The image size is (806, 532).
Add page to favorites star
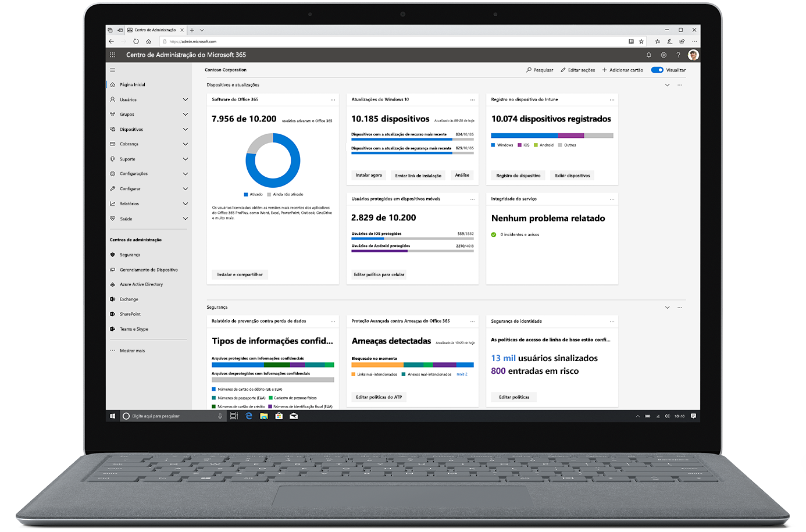point(641,41)
